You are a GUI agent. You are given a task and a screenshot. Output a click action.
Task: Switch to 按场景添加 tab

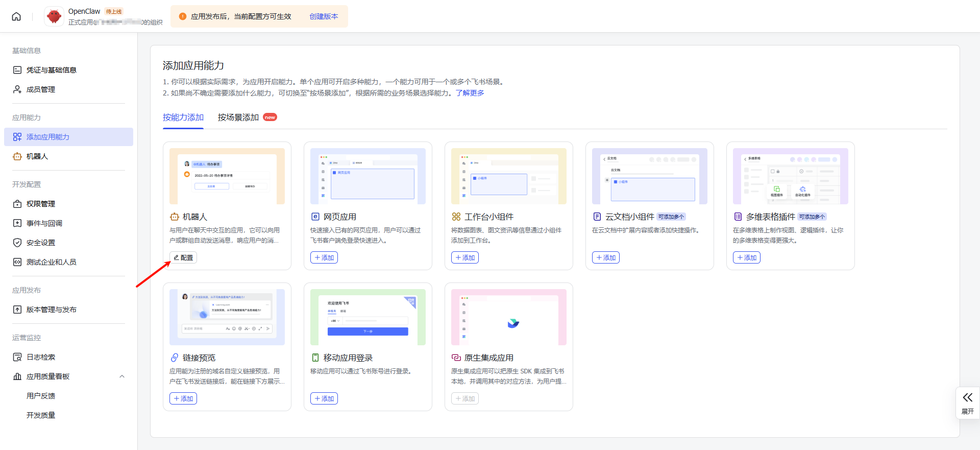[x=238, y=117]
